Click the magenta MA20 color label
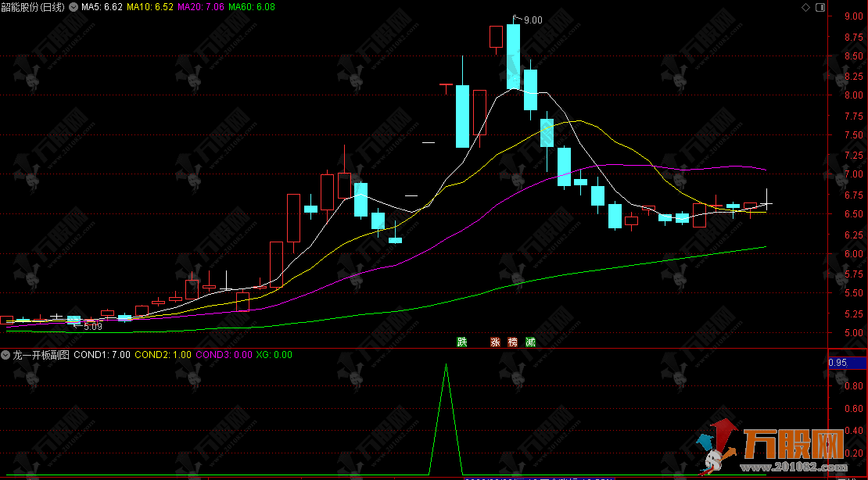The image size is (868, 480). (201, 7)
